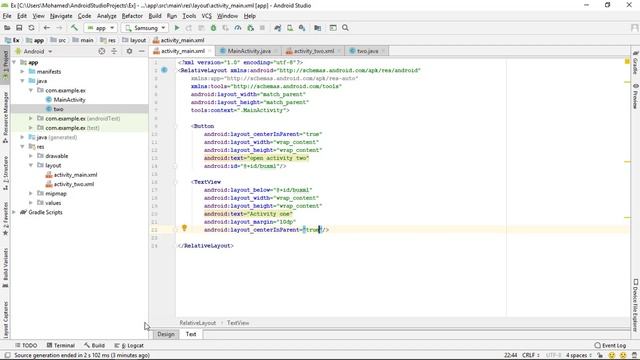Navigate back with the left arrow
The width and height of the screenshot is (640, 360).
coord(47,28)
